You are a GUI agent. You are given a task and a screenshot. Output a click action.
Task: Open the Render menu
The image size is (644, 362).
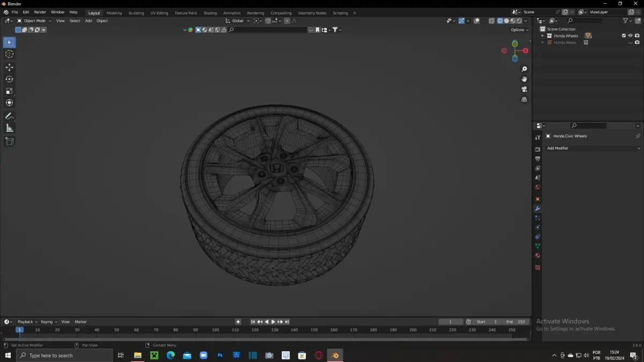(x=40, y=12)
